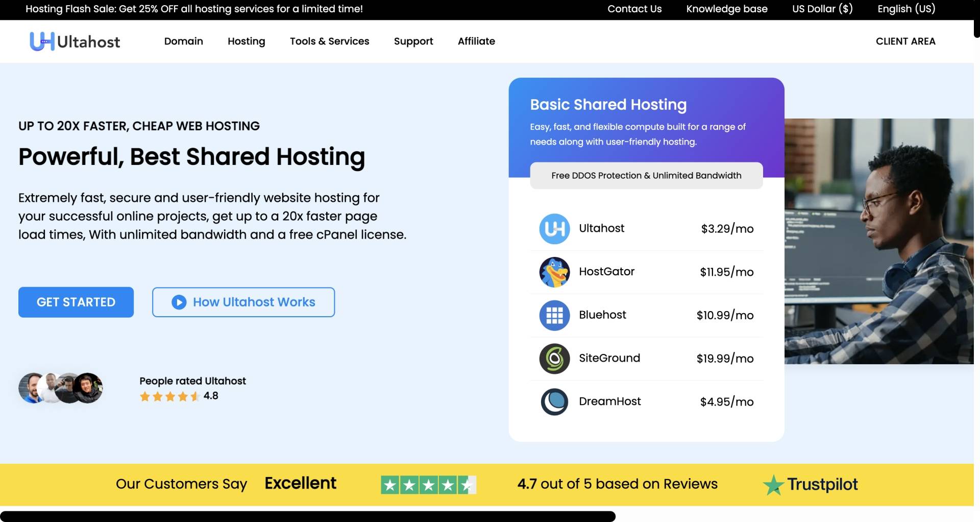Open the Support menu
This screenshot has height=522, width=980.
[x=413, y=41]
